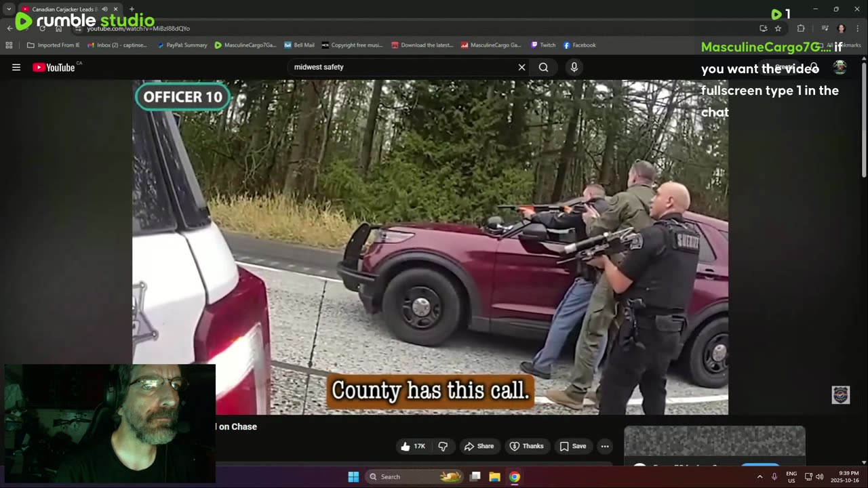Image resolution: width=868 pixels, height=488 pixels.
Task: Open a new browser tab
Action: pos(132,9)
